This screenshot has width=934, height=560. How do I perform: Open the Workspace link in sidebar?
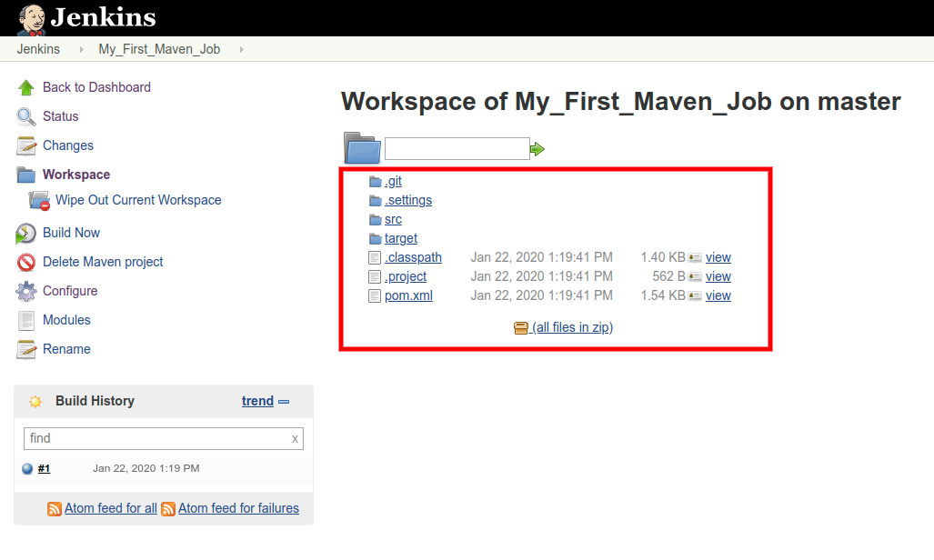76,175
